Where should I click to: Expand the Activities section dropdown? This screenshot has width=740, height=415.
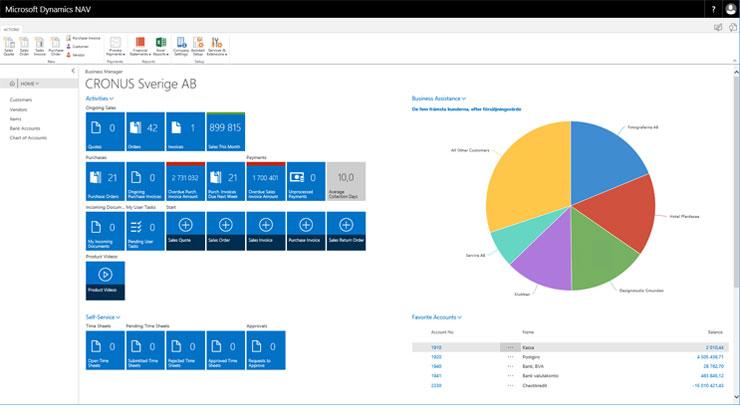111,99
